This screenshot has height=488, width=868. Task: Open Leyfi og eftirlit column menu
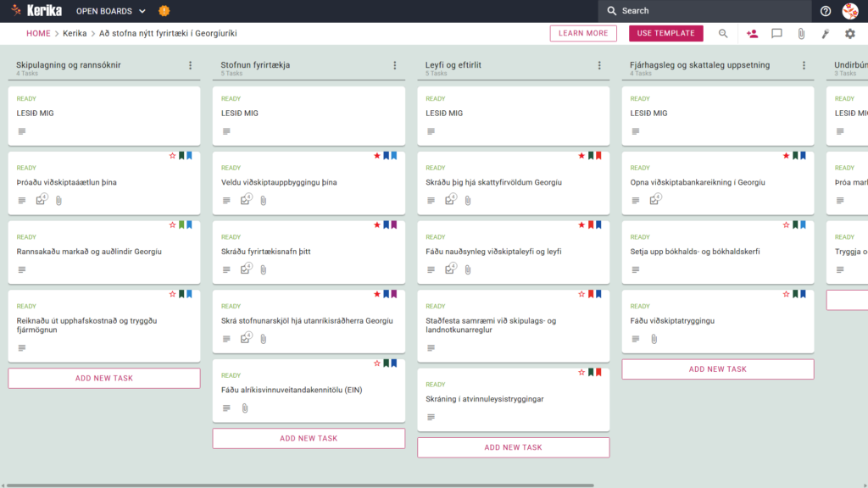click(599, 65)
